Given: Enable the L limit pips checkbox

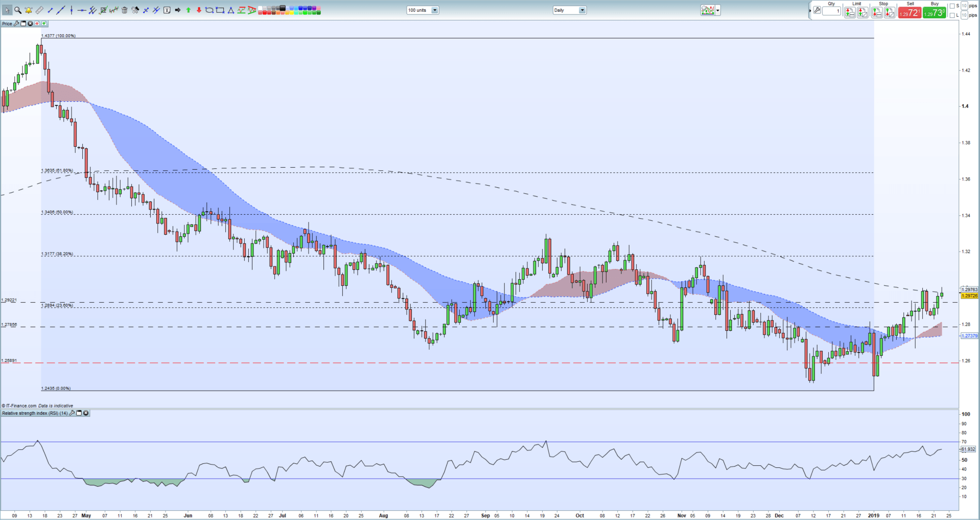Looking at the screenshot, I should tap(952, 15).
